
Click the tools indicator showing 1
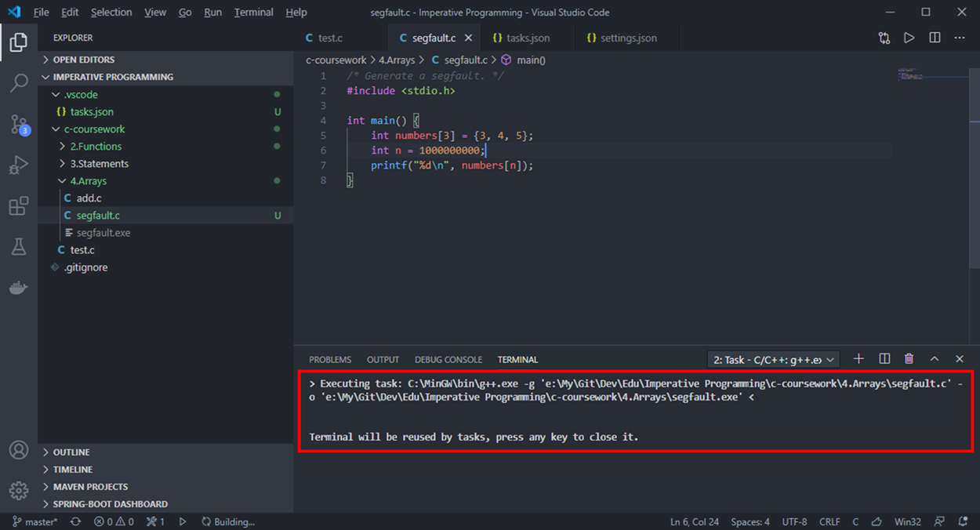155,521
